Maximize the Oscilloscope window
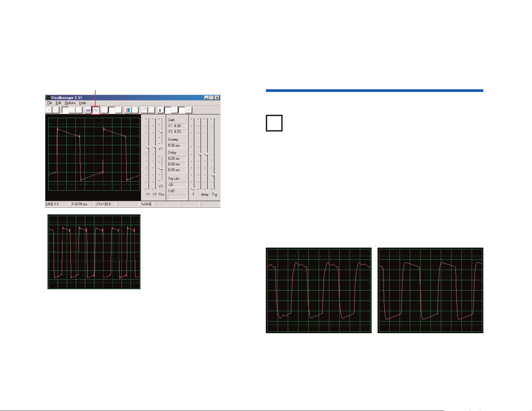The width and height of the screenshot is (532, 411). (211, 98)
